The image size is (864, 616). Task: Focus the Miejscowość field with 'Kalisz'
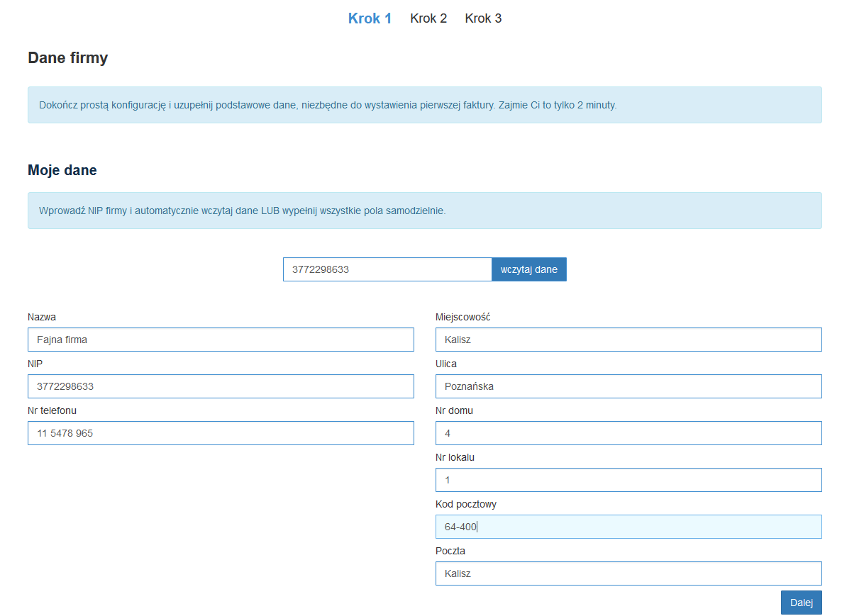click(x=628, y=340)
